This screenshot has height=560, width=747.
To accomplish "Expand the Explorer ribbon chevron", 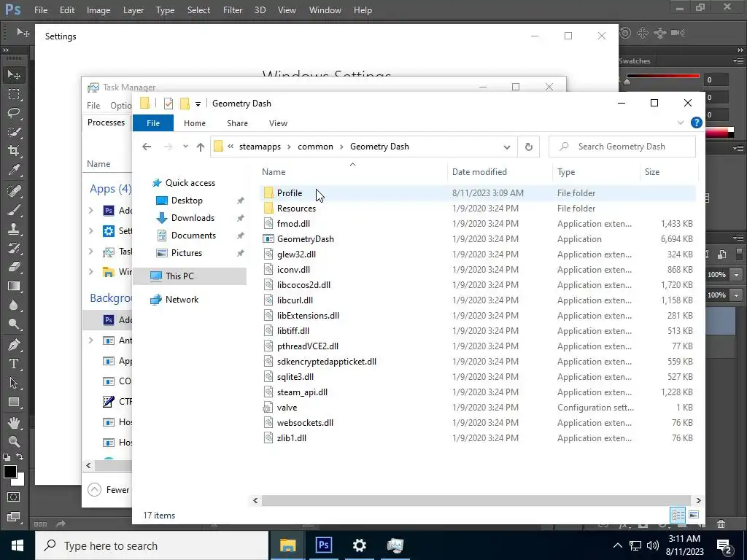I will coord(681,122).
